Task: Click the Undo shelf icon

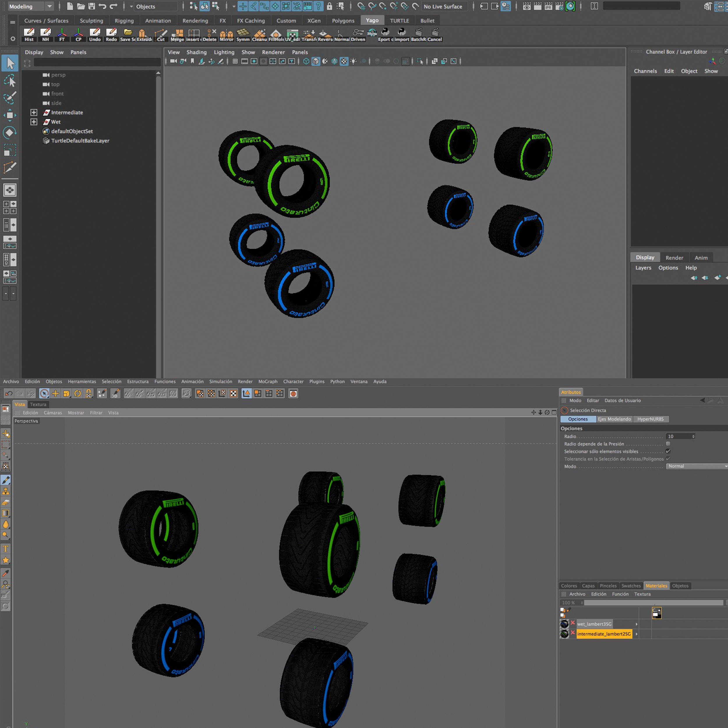Action: coord(95,33)
